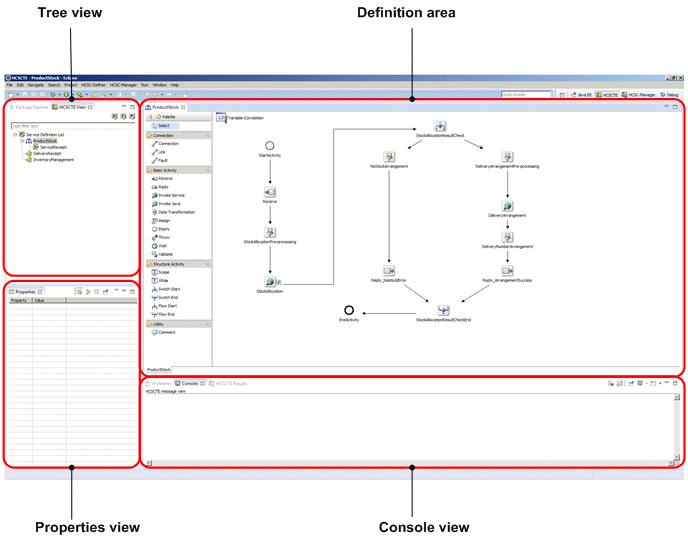The width and height of the screenshot is (688, 539).
Task: Select the While structure activity
Action: [160, 280]
